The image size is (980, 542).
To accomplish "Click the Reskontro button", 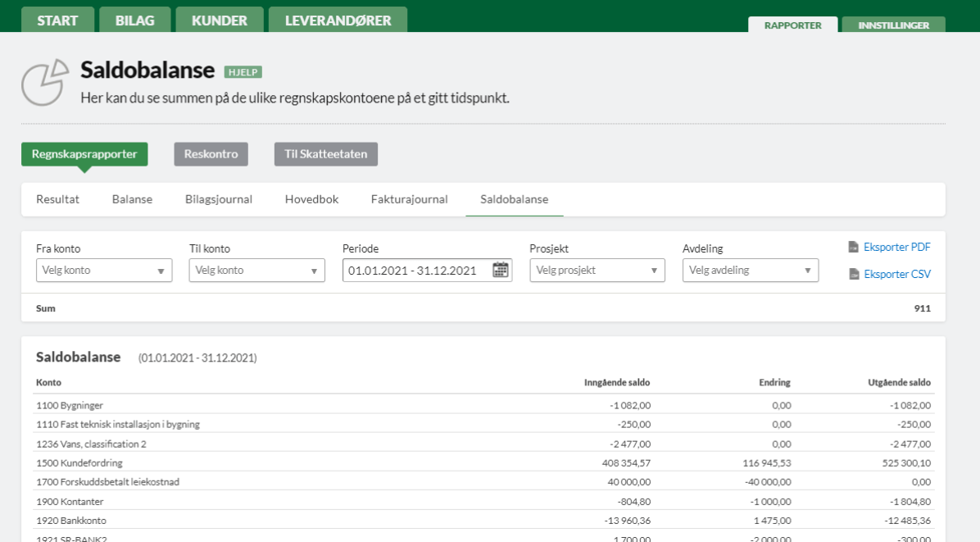I will [211, 154].
